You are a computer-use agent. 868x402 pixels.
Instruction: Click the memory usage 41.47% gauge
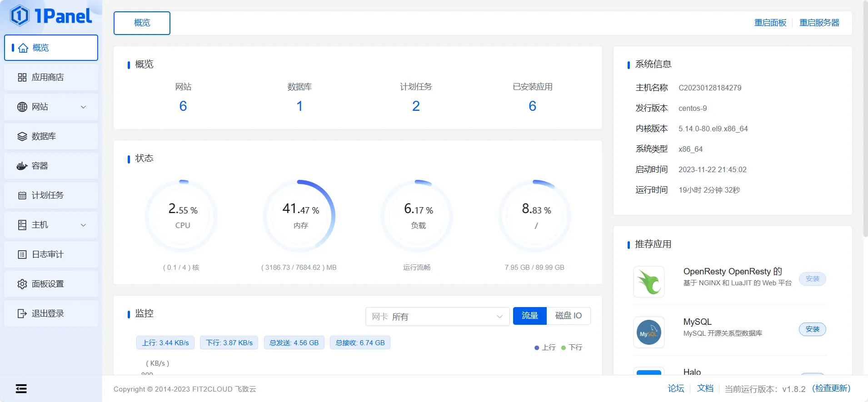coord(300,216)
